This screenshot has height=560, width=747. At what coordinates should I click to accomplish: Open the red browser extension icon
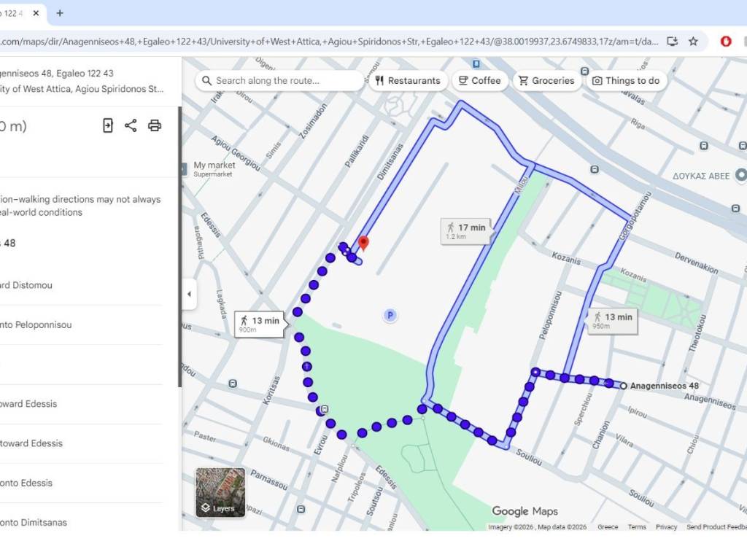pos(726,42)
